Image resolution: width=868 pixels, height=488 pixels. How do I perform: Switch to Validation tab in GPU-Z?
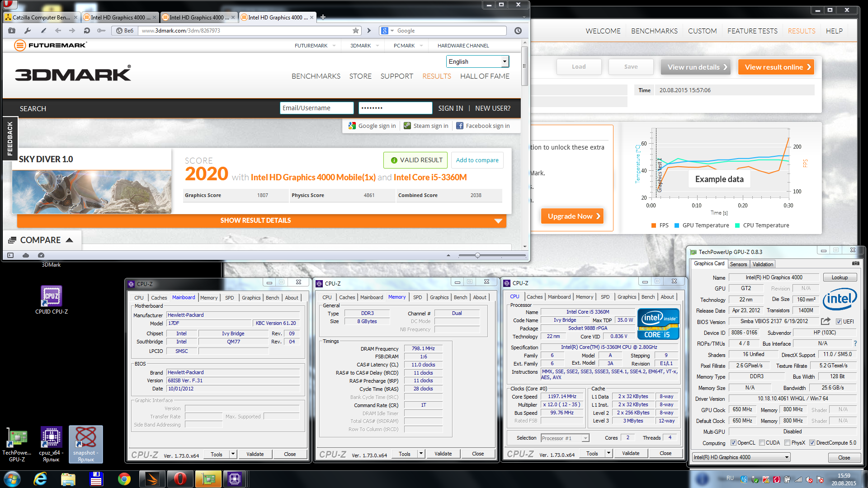(763, 264)
